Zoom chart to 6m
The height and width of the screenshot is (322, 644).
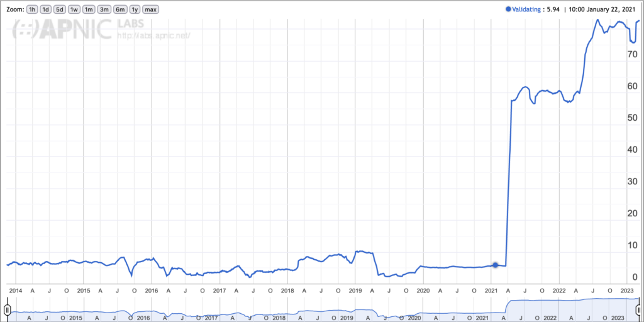[119, 9]
